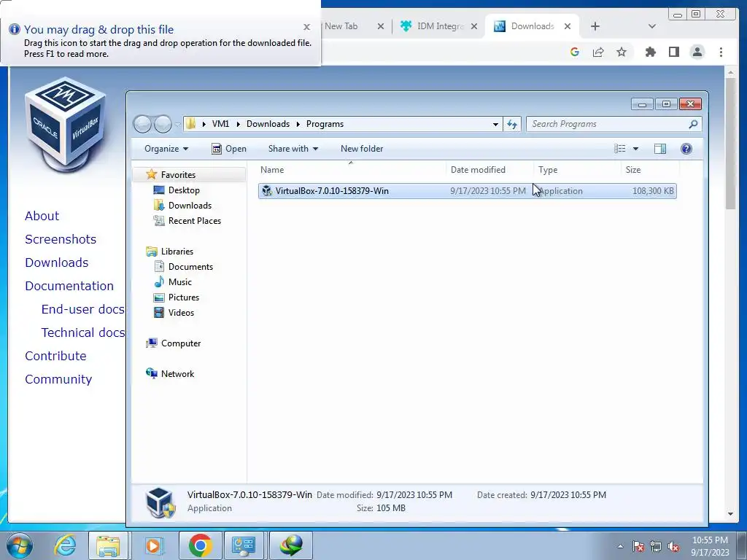The width and height of the screenshot is (747, 560).
Task: Click the search magnifier in Search Programs
Action: coord(693,124)
